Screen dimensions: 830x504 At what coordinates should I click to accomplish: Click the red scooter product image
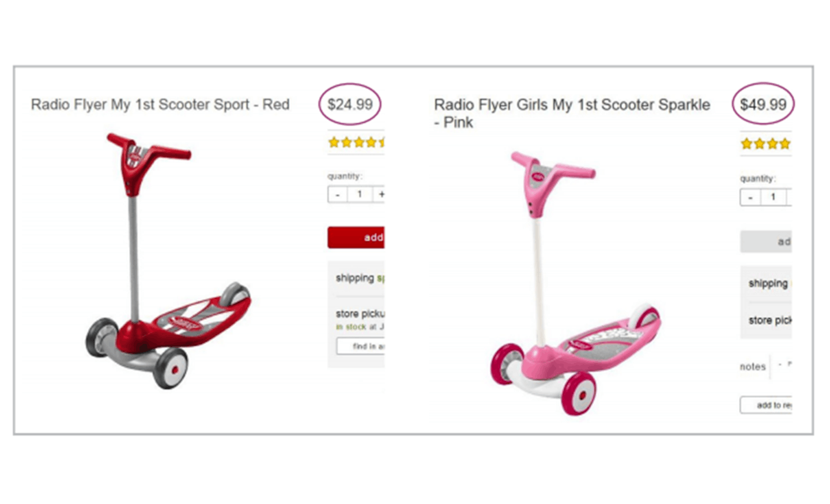(168, 261)
